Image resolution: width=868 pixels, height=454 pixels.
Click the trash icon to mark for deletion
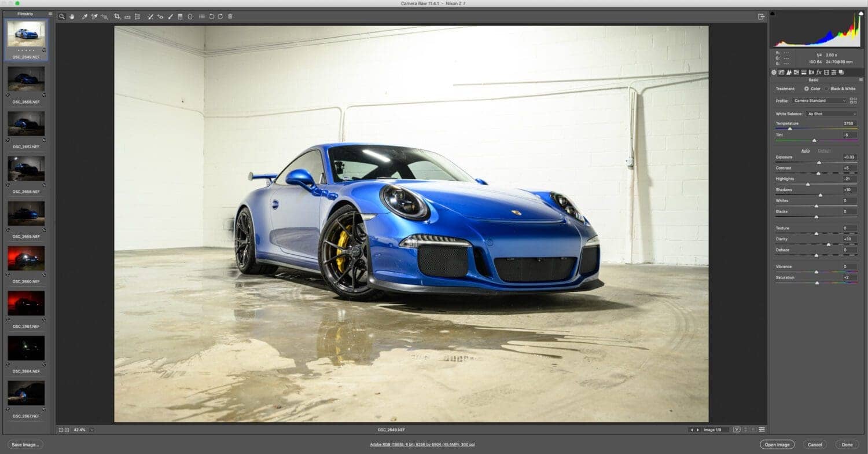coord(230,17)
